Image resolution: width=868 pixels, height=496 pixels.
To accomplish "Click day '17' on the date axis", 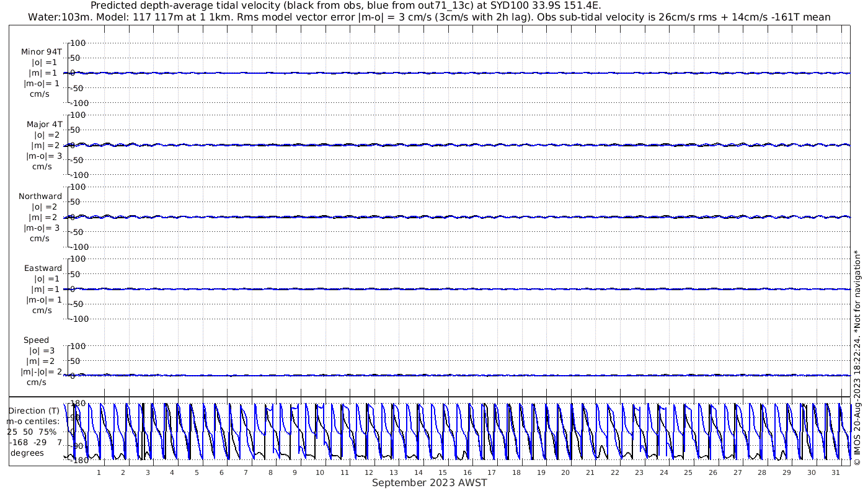I will (492, 472).
